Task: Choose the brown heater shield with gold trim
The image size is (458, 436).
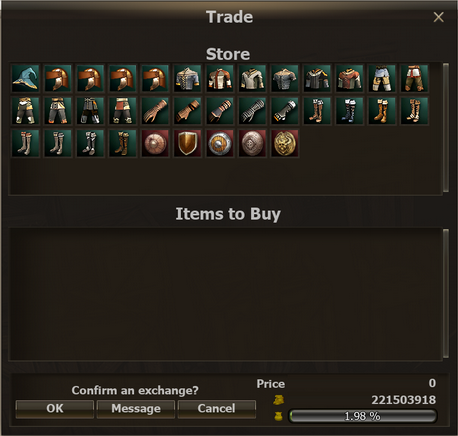Action: 187,144
